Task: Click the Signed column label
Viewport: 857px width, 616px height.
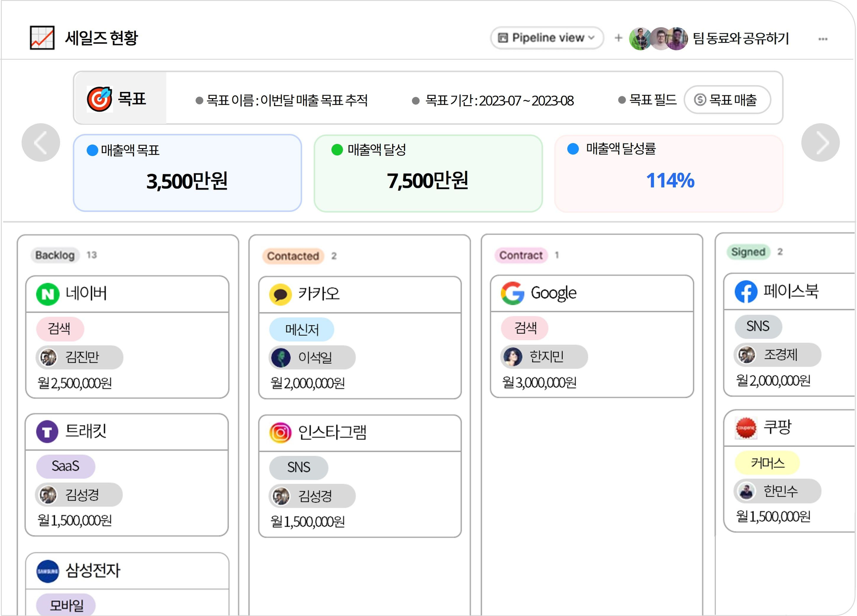Action: click(x=748, y=252)
